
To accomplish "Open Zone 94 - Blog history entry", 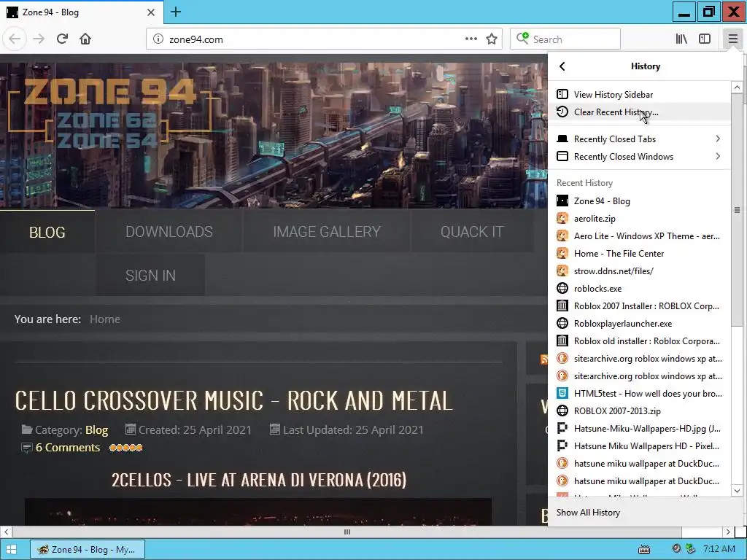I will coord(639,201).
